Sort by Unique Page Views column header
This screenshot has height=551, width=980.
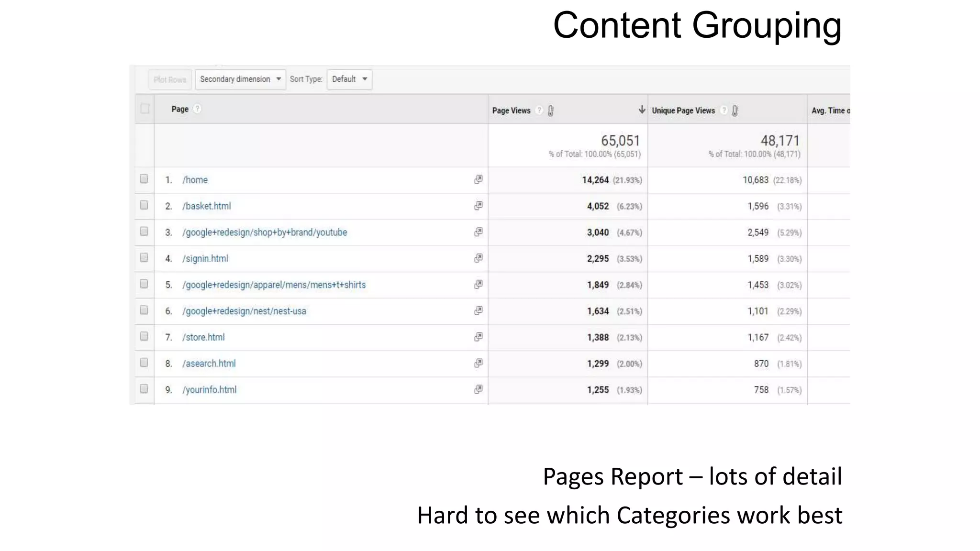683,110
